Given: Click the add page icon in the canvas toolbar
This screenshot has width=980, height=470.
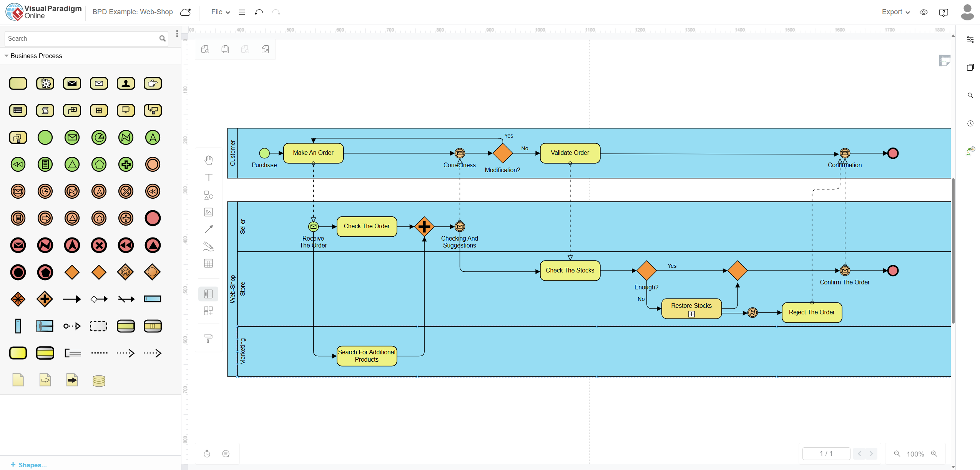Looking at the screenshot, I should pyautogui.click(x=205, y=49).
